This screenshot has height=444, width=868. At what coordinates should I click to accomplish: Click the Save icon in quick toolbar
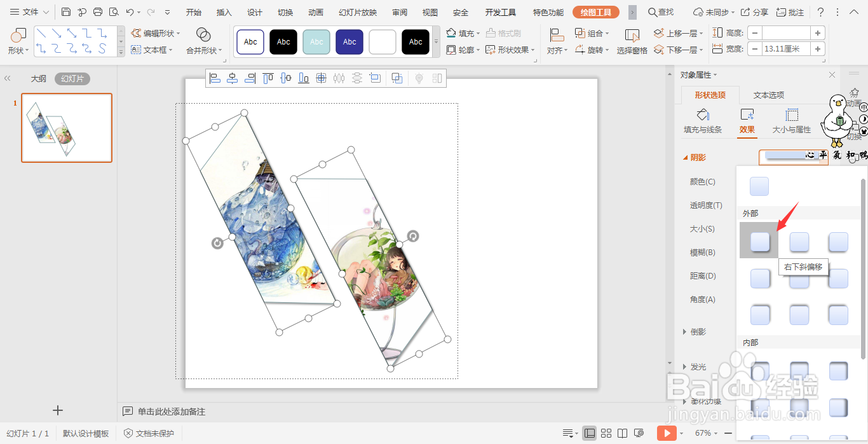click(x=66, y=12)
